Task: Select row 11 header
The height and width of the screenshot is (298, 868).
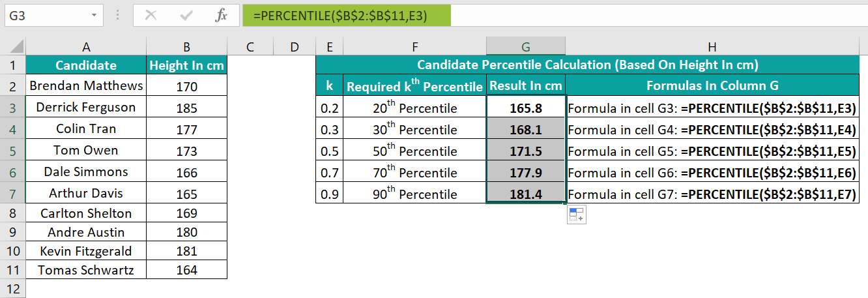Action: pyautogui.click(x=13, y=270)
